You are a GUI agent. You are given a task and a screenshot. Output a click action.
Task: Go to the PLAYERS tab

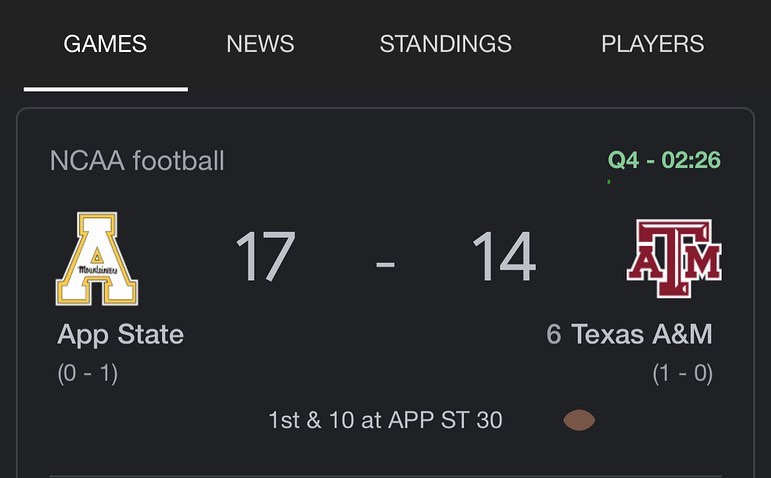[x=652, y=44]
